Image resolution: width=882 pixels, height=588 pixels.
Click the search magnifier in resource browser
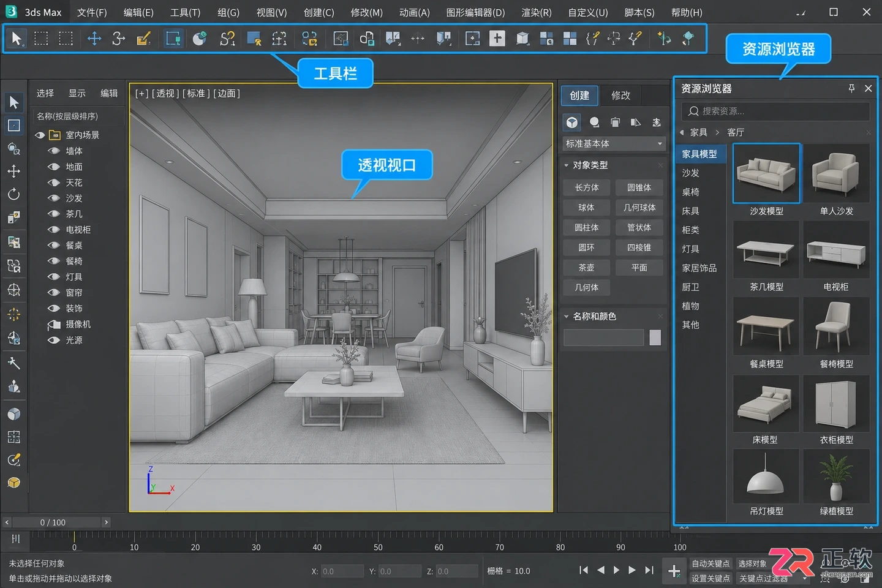click(693, 111)
